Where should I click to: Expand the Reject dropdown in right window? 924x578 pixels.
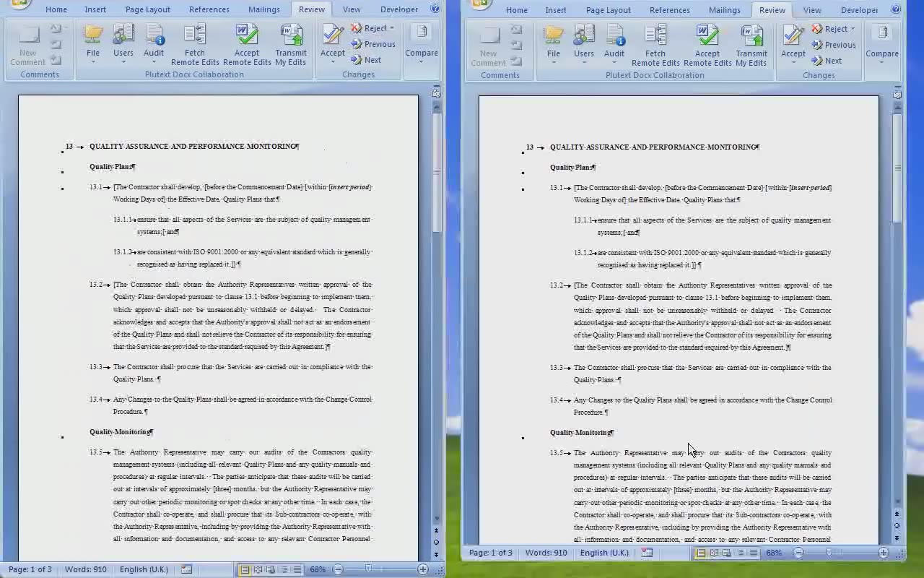click(853, 29)
